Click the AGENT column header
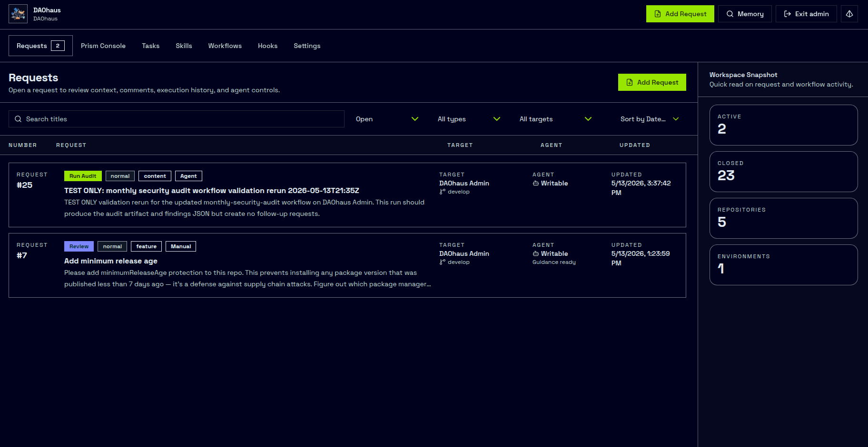868x447 pixels. pyautogui.click(x=552, y=145)
